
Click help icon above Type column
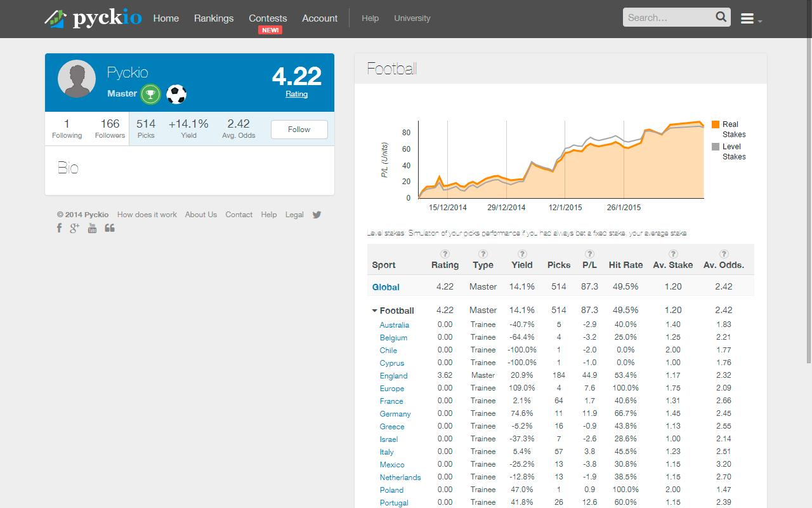tap(483, 254)
